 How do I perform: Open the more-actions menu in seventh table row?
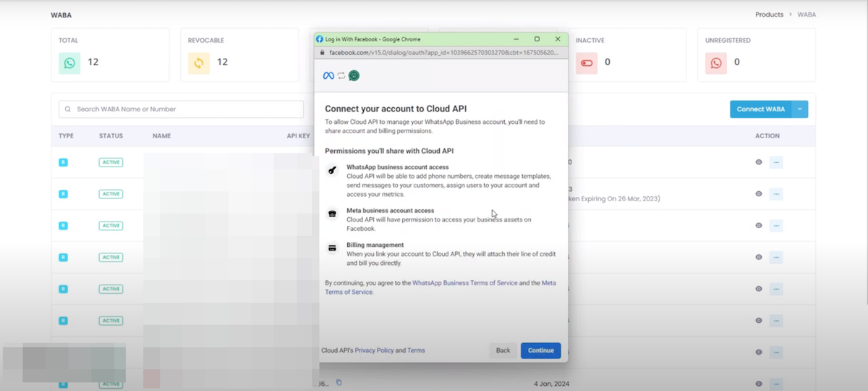776,352
